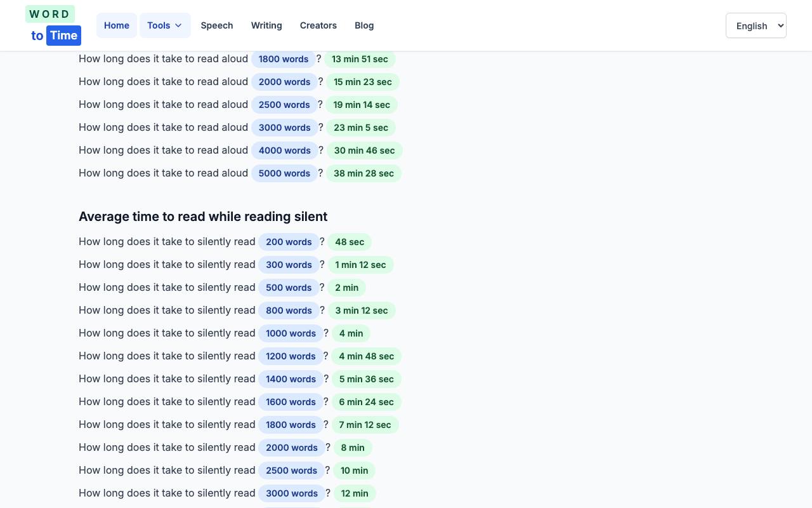Click the 15 min 23 sec result
The height and width of the screenshot is (508, 812).
coord(363,82)
